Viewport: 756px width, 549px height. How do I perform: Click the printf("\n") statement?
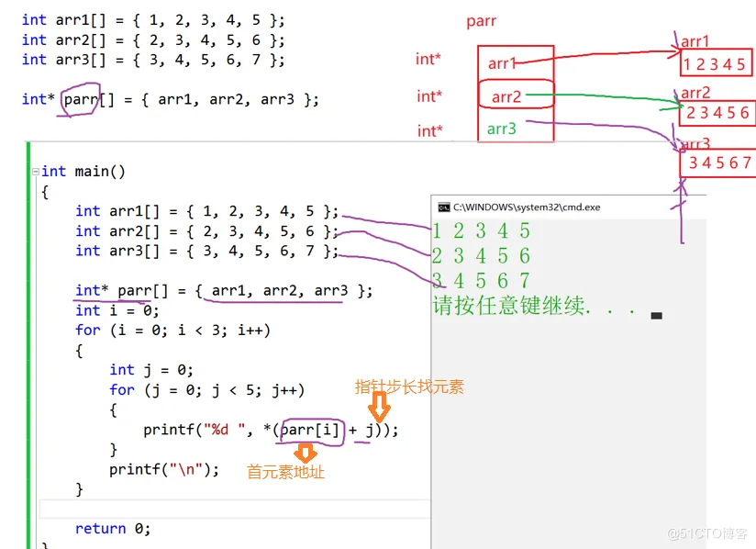164,469
